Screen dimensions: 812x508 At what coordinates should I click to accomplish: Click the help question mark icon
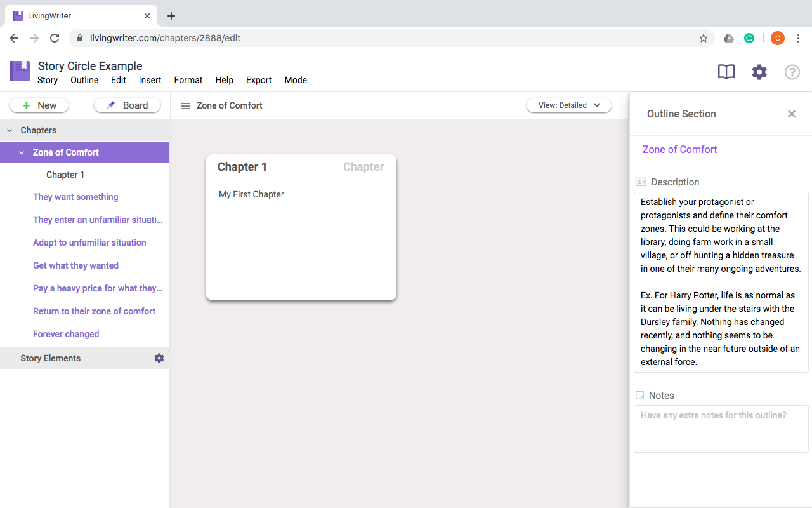[x=792, y=72]
